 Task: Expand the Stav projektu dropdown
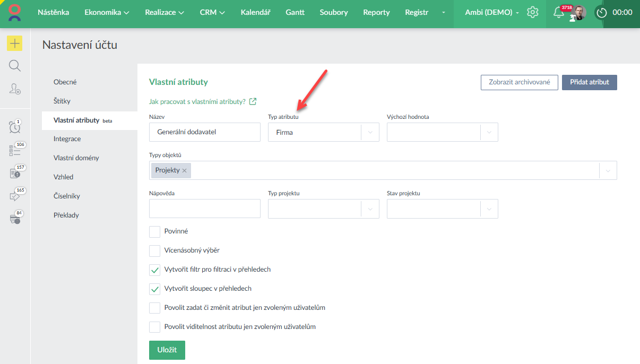[x=489, y=209]
